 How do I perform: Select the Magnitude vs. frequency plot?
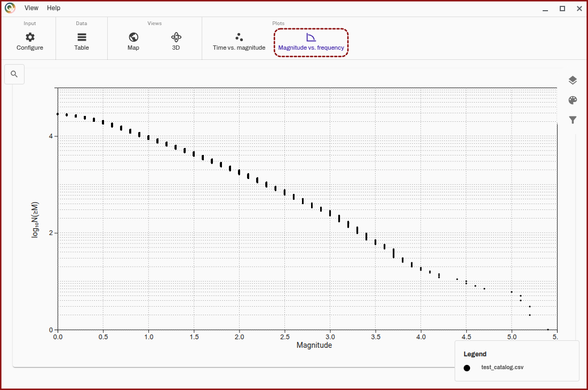coord(311,42)
